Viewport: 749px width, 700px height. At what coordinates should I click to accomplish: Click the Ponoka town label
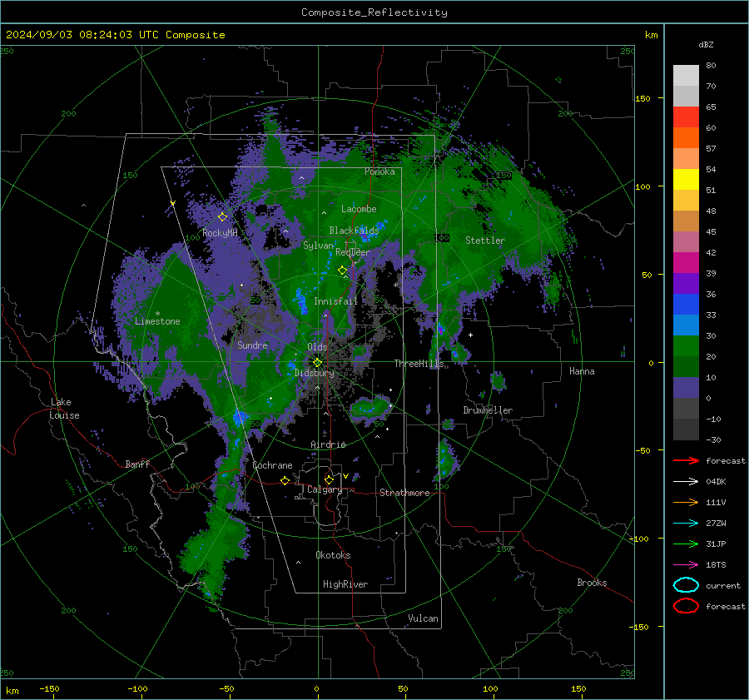379,171
